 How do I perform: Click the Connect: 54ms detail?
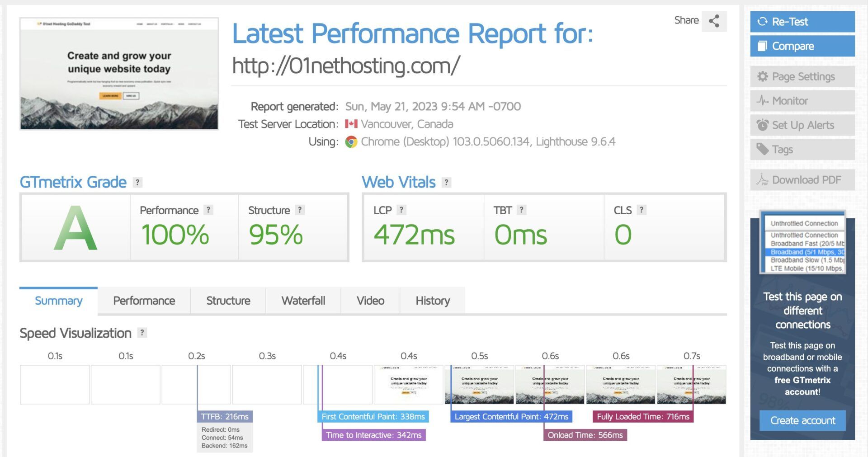pyautogui.click(x=222, y=438)
